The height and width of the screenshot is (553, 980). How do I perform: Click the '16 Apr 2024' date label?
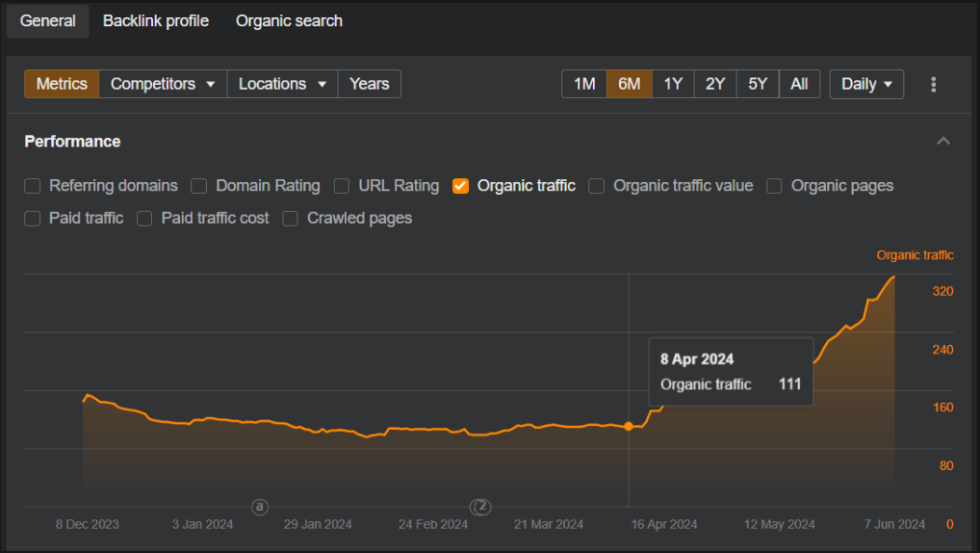point(663,524)
